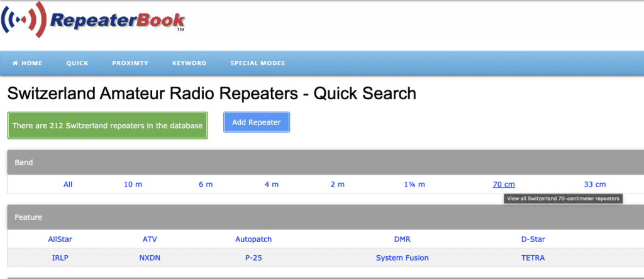The image size is (644, 279).
Task: Choose the 6 m band link
Action: coord(205,184)
